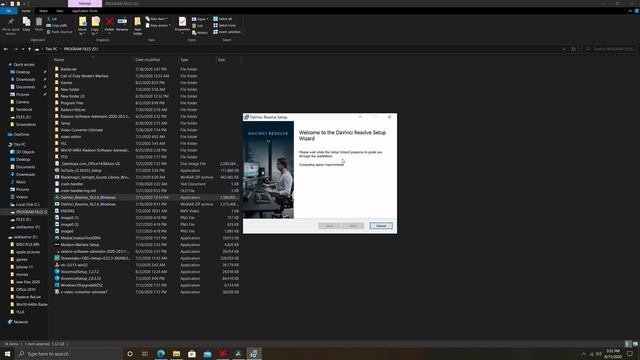This screenshot has height=360, width=640.
Task: Open the Application Tools tab
Action: coord(85,11)
